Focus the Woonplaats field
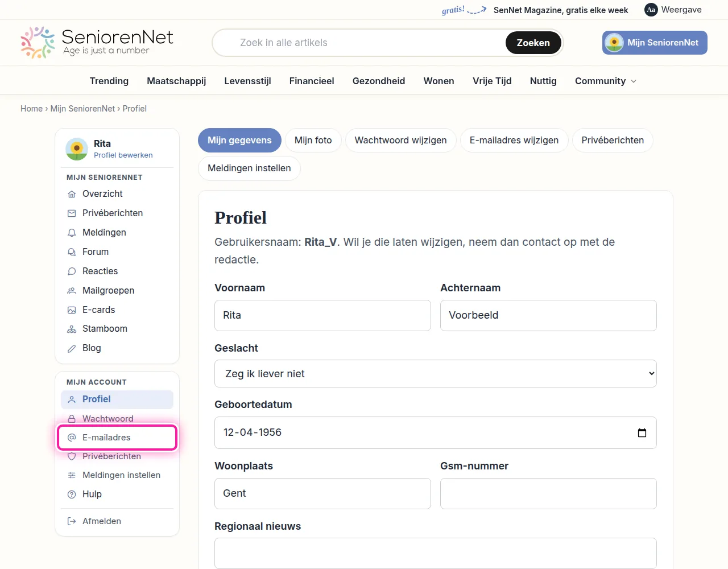Screen dimensions: 728x569 point(322,494)
